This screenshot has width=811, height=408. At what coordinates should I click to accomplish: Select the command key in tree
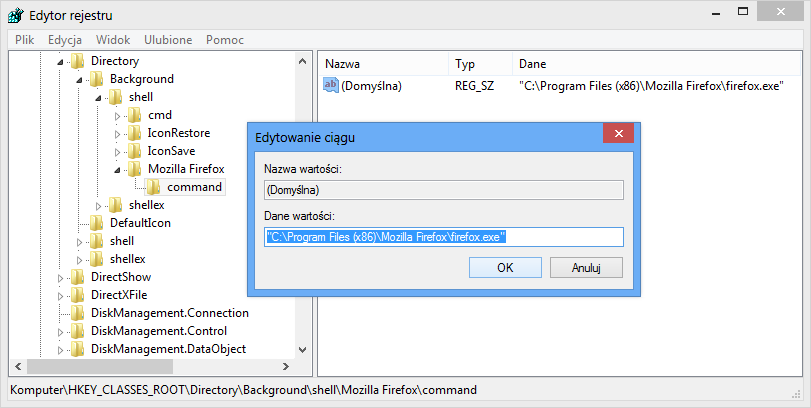(194, 187)
